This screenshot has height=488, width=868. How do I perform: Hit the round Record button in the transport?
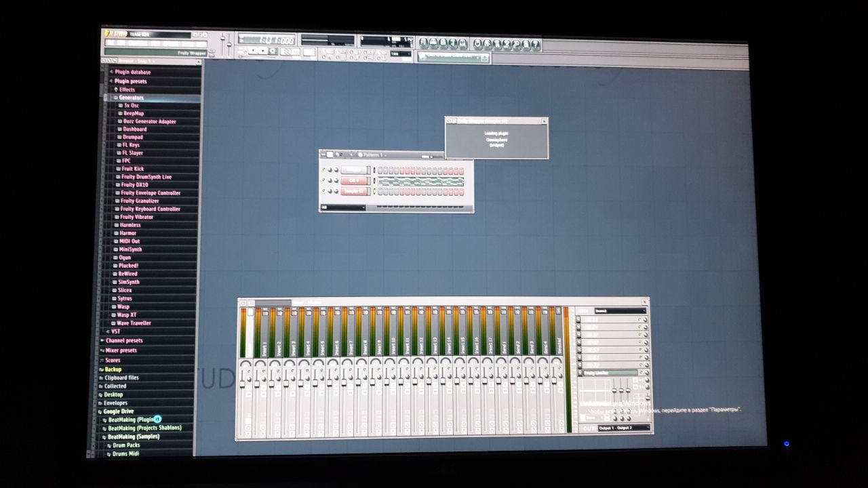point(273,51)
